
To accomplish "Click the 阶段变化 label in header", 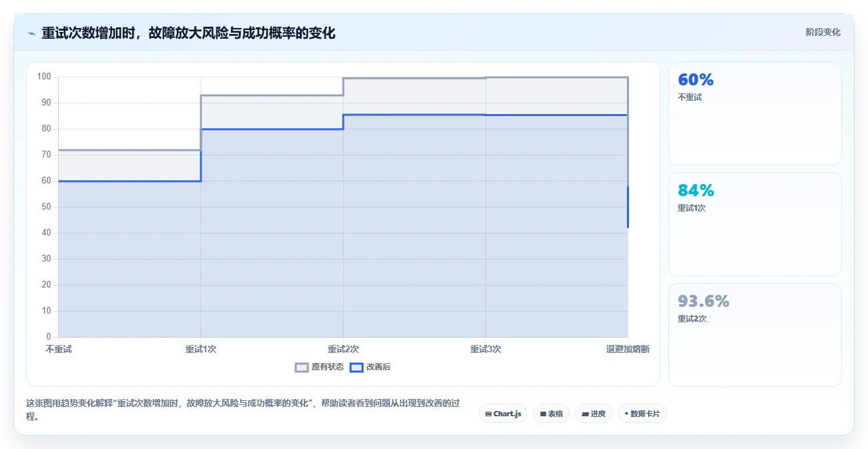I will pos(823,32).
